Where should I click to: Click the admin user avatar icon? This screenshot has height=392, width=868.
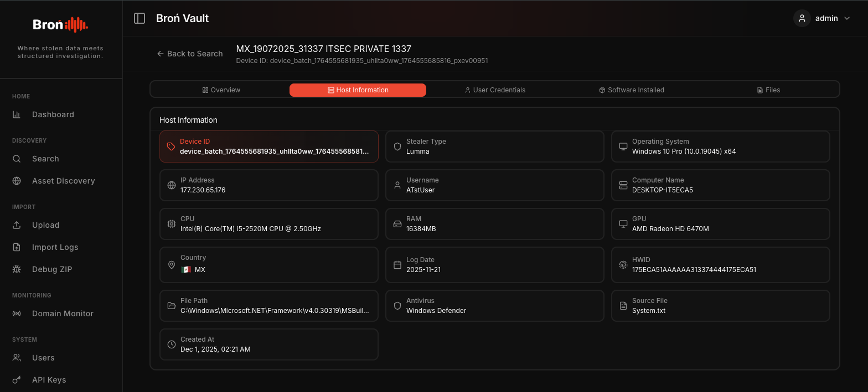click(802, 18)
